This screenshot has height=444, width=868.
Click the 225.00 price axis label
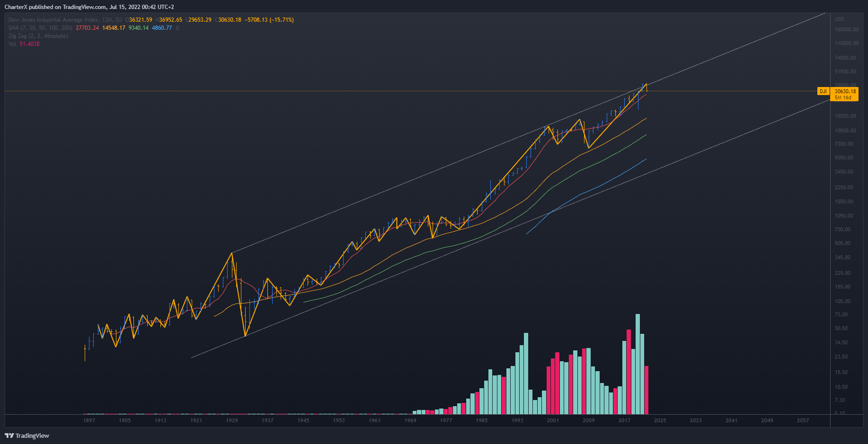[x=843, y=273]
